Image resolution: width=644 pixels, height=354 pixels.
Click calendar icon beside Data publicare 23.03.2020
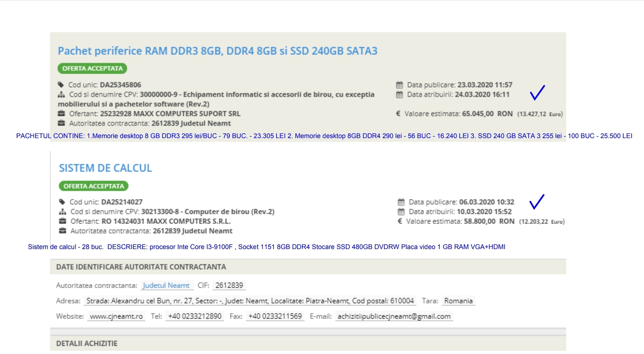pos(399,85)
